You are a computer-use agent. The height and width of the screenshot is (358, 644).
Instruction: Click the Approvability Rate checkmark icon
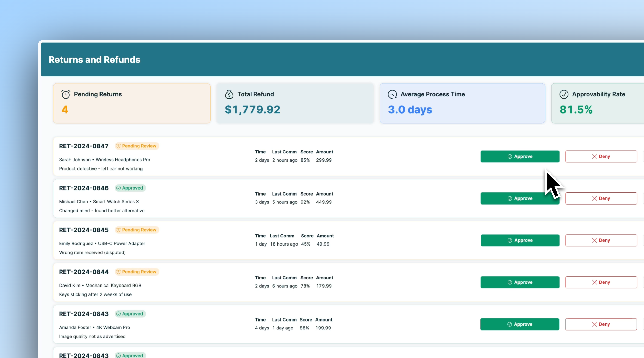click(564, 94)
